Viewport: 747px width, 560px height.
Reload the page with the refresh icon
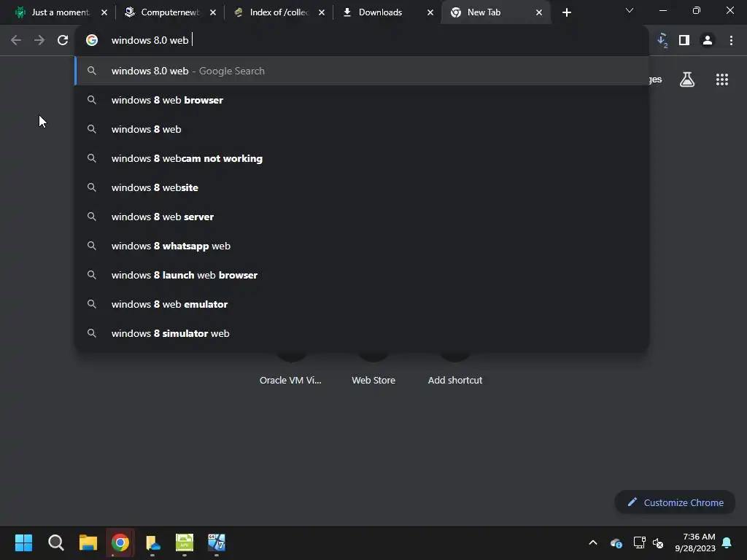(63, 41)
